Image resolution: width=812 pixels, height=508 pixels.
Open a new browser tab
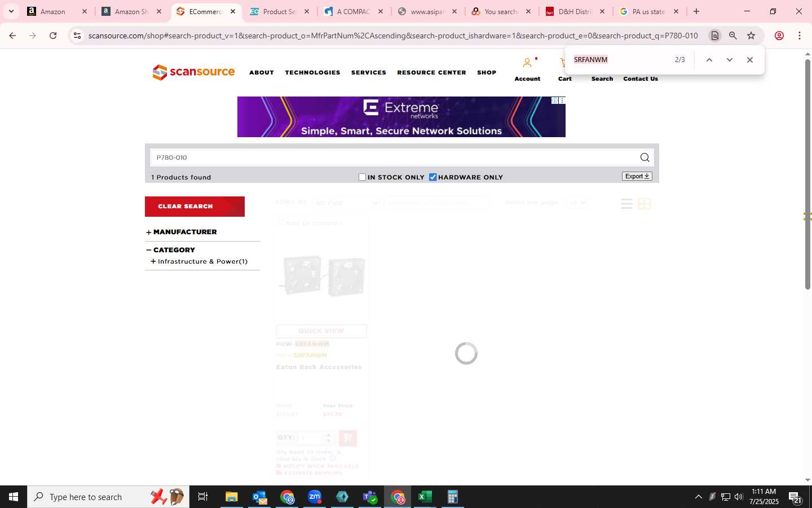(x=696, y=11)
